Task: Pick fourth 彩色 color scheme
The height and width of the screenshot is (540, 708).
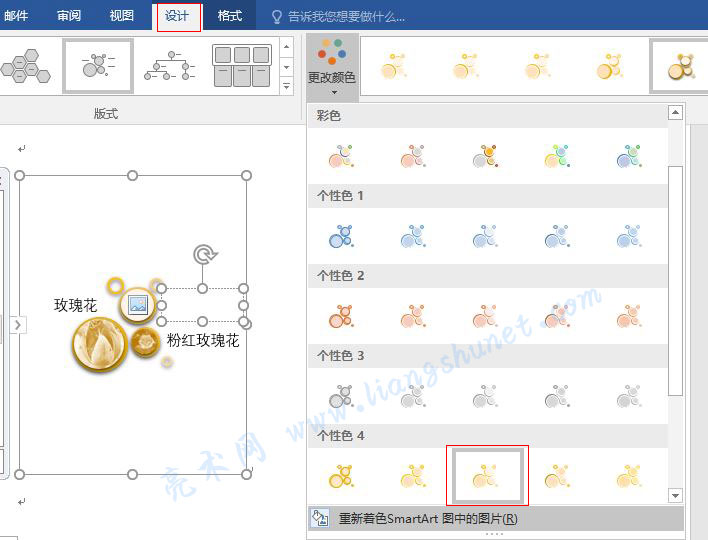Action: [x=557, y=156]
